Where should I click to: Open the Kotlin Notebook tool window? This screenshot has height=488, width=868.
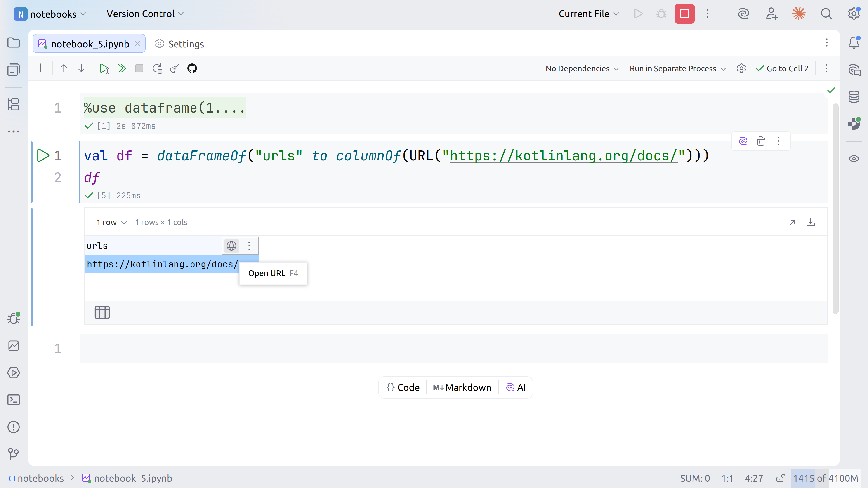(14, 345)
